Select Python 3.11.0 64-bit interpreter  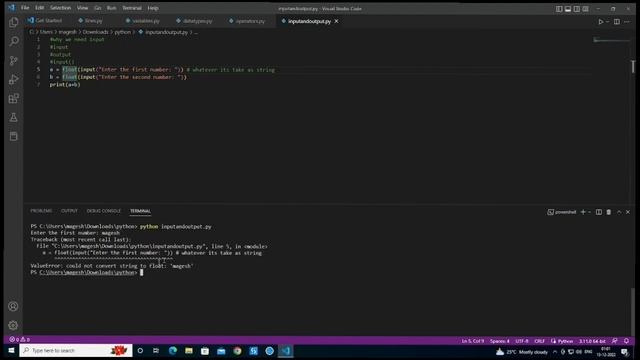pos(592,341)
